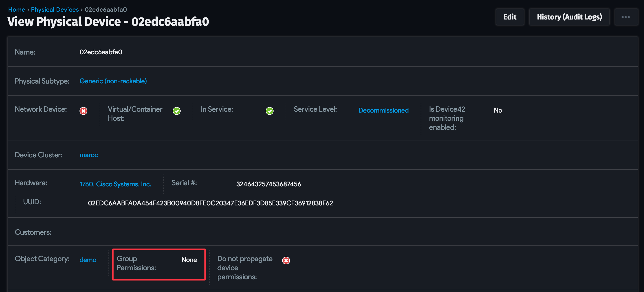Viewport: 644px width, 292px height.
Task: Open 1760, Cisco Systems, Inc. hardware link
Action: coord(115,184)
